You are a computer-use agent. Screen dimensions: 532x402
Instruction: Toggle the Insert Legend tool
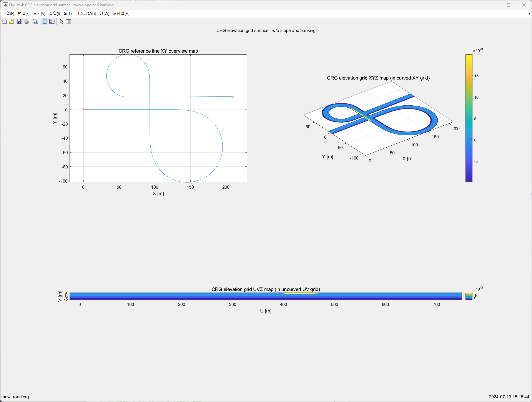(x=52, y=21)
